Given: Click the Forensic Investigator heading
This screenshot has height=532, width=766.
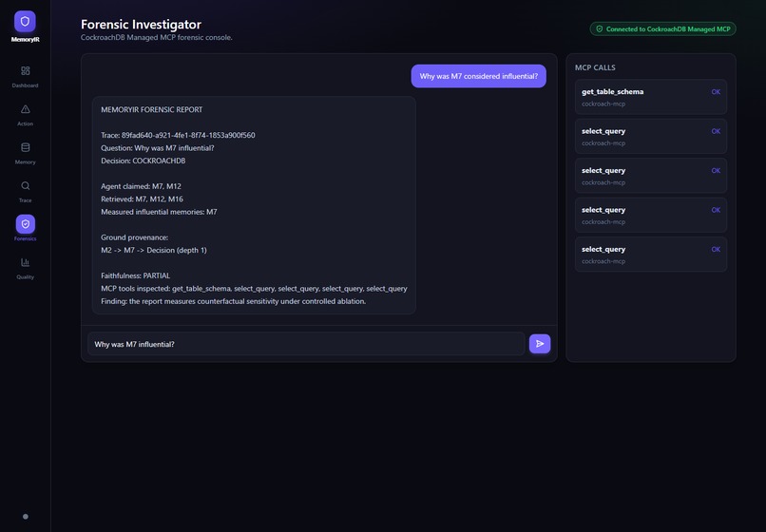Looking at the screenshot, I should 142,24.
